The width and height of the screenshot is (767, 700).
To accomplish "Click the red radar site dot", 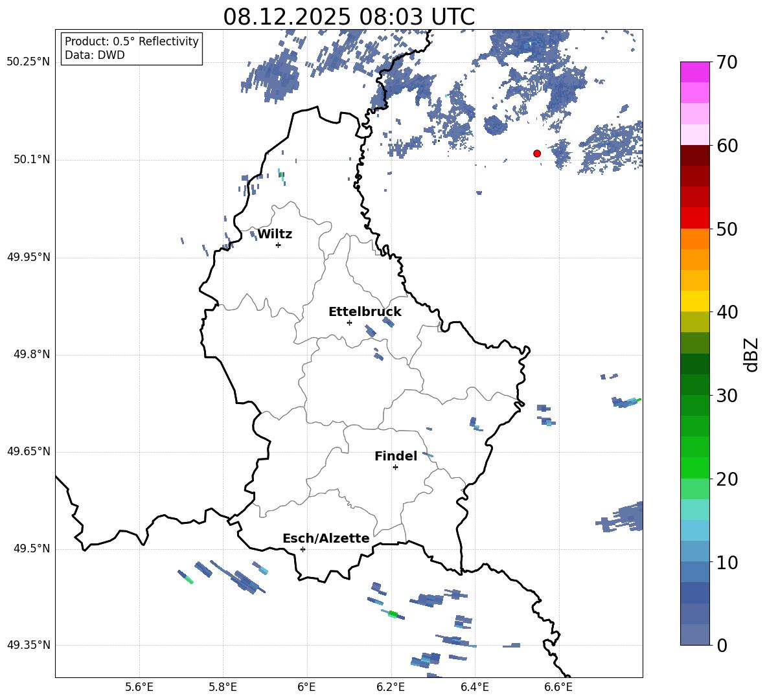I will pos(537,153).
